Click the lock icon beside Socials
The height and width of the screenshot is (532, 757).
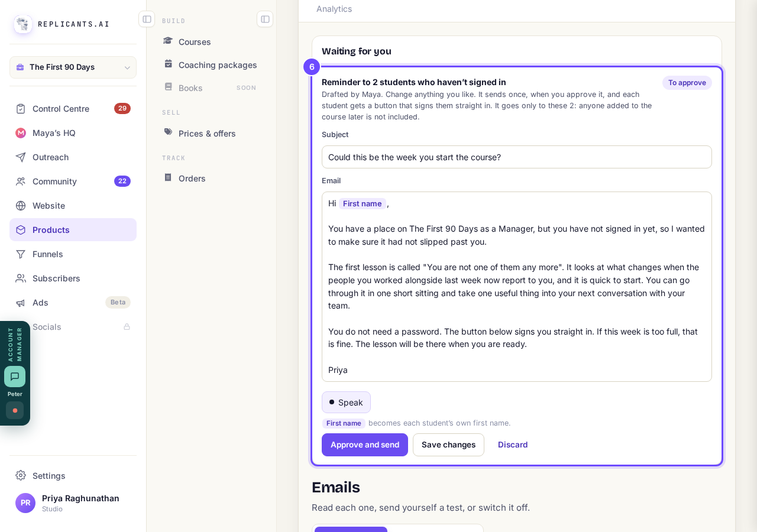click(127, 327)
